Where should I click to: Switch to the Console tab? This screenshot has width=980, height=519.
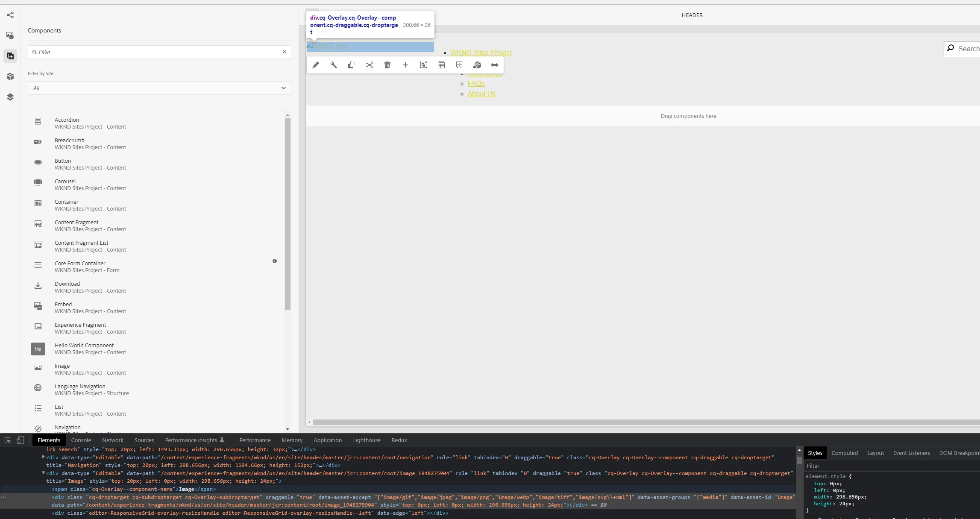point(81,440)
